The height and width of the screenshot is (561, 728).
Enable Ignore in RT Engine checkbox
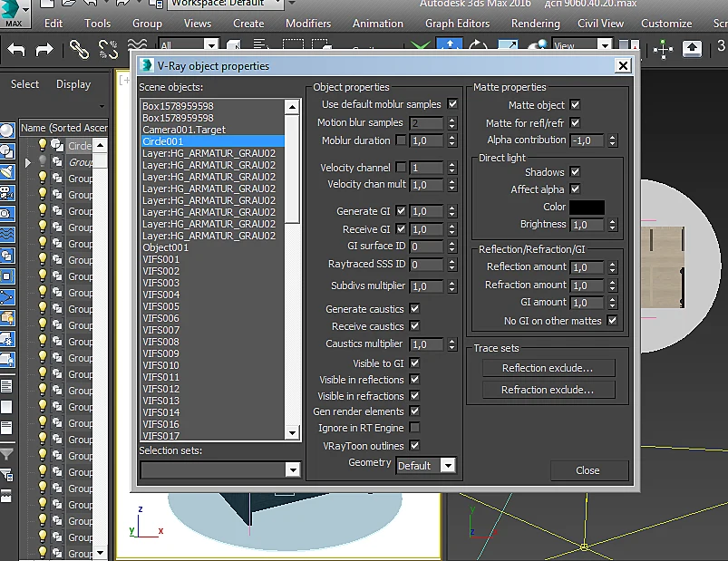pyautogui.click(x=414, y=428)
